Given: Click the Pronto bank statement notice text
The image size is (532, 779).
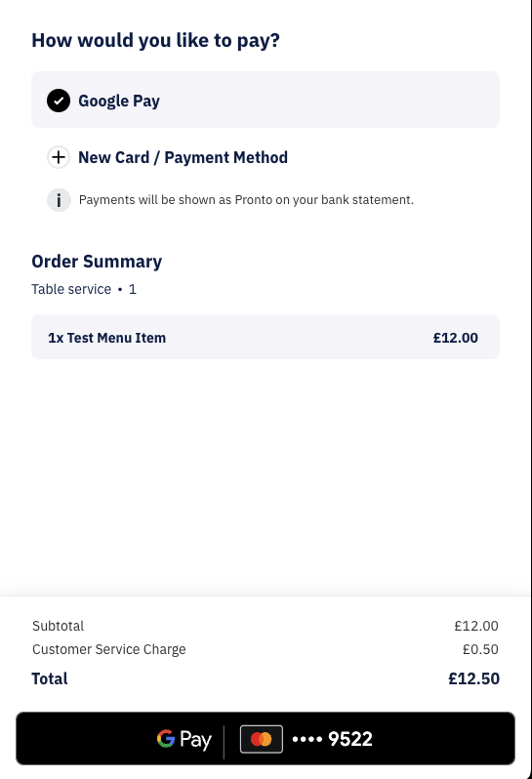Looking at the screenshot, I should pos(246,200).
